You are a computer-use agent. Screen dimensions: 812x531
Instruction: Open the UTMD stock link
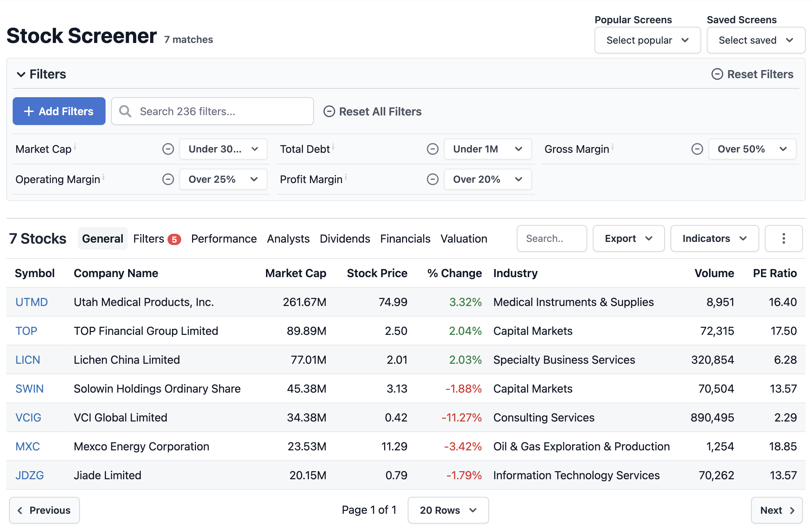31,302
